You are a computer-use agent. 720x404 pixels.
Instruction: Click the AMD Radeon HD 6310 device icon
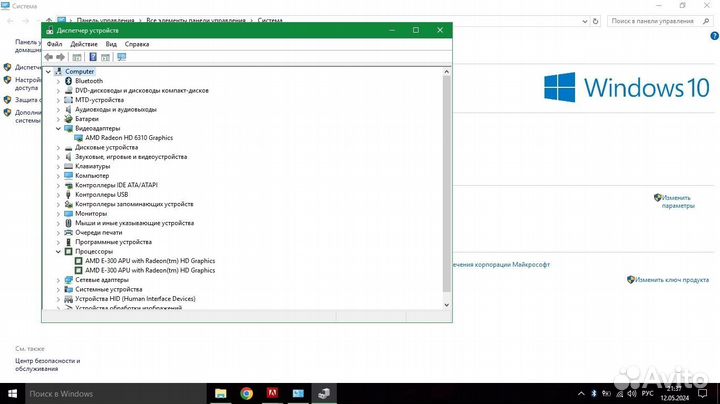[79, 138]
